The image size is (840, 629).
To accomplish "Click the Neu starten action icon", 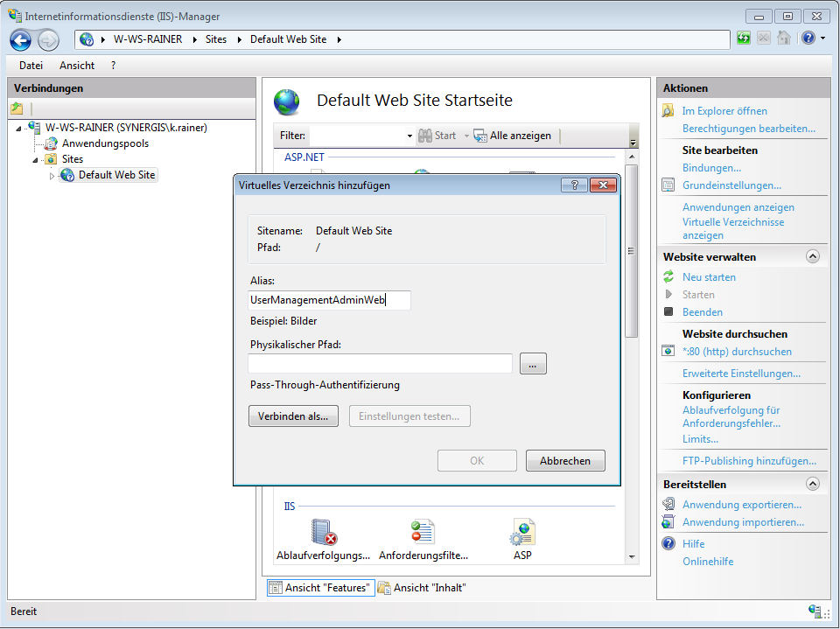I will click(x=669, y=277).
